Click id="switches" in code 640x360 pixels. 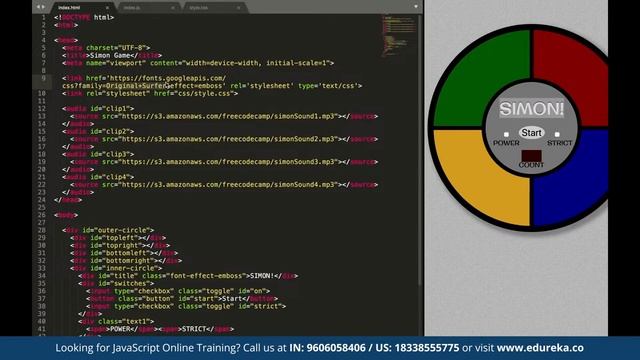[124, 283]
